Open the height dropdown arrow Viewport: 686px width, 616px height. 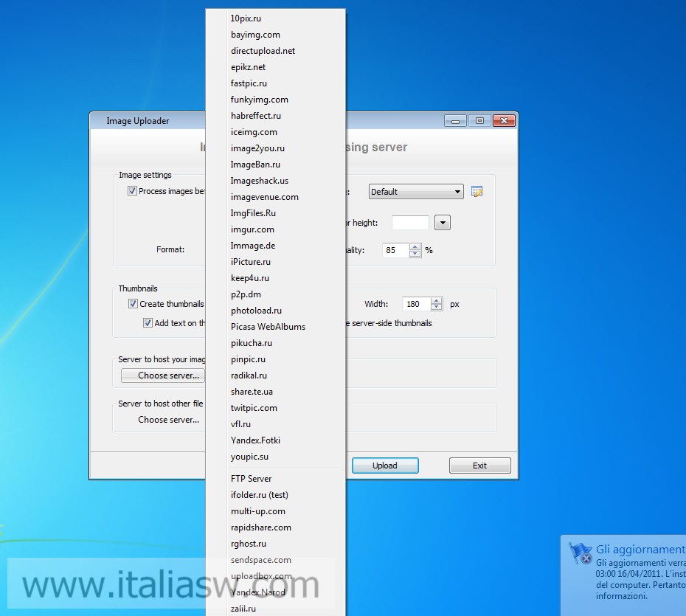point(441,222)
